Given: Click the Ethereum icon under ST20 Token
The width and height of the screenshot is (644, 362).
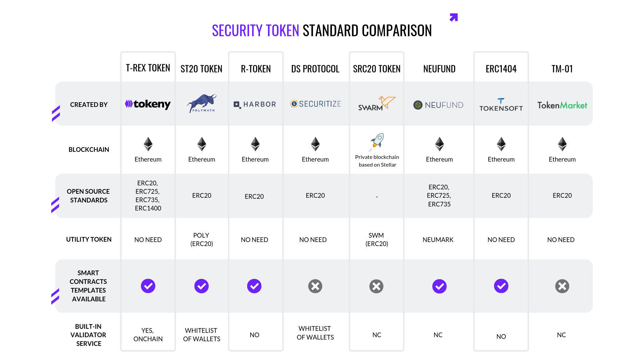Looking at the screenshot, I should pyautogui.click(x=202, y=144).
